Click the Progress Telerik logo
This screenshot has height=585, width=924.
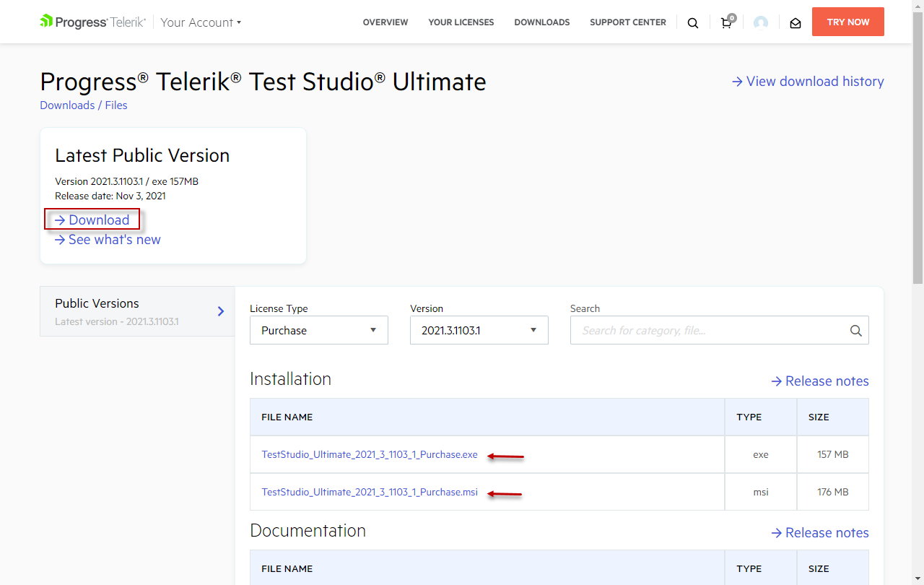[92, 22]
